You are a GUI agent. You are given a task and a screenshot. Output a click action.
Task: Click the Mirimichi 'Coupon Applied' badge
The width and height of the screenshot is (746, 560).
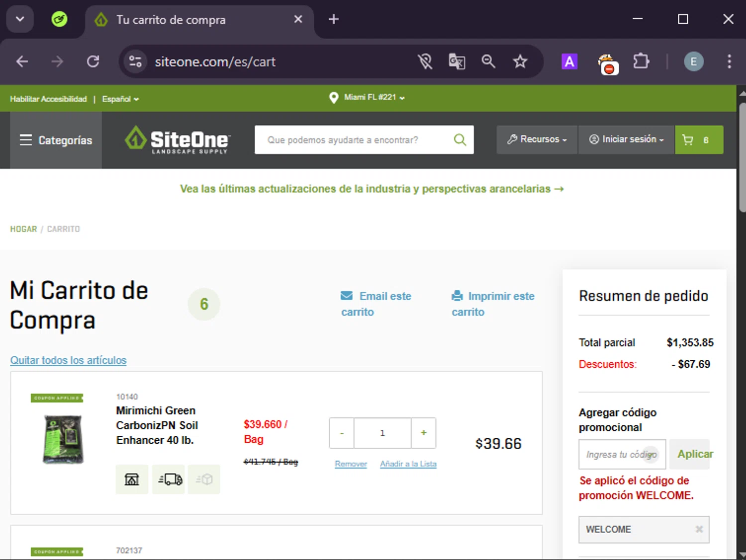(x=57, y=398)
